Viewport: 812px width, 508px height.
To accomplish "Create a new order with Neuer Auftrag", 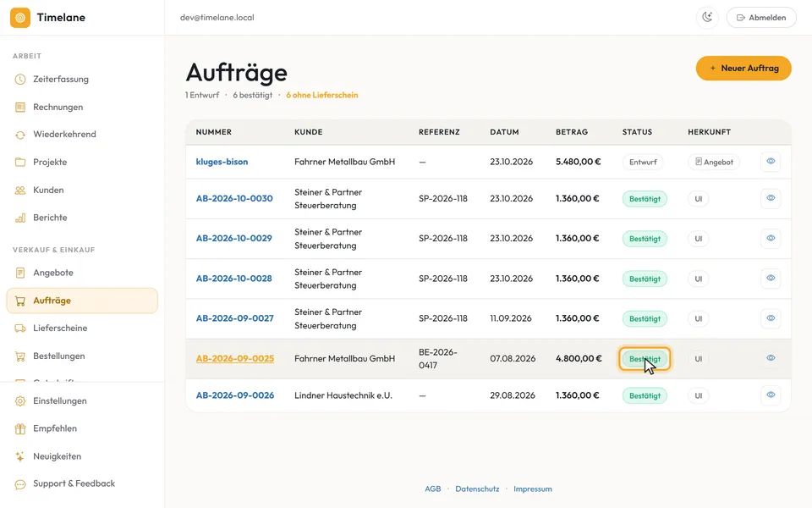I will pyautogui.click(x=743, y=69).
